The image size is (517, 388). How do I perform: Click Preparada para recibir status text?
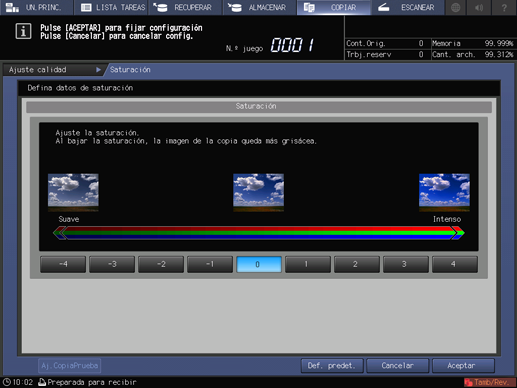pyautogui.click(x=92, y=382)
